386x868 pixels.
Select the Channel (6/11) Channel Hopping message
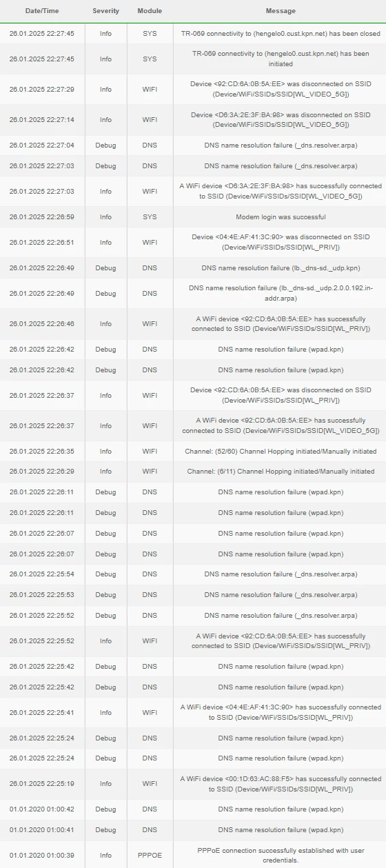click(x=281, y=472)
